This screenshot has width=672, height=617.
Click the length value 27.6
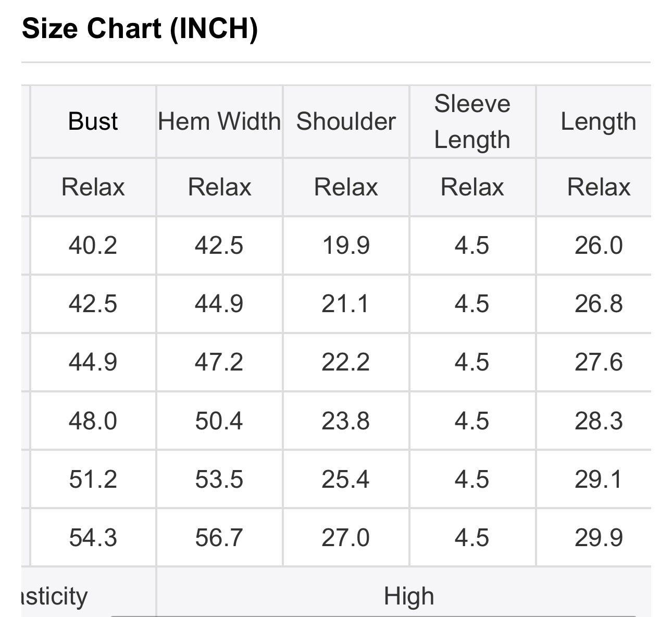coord(598,362)
